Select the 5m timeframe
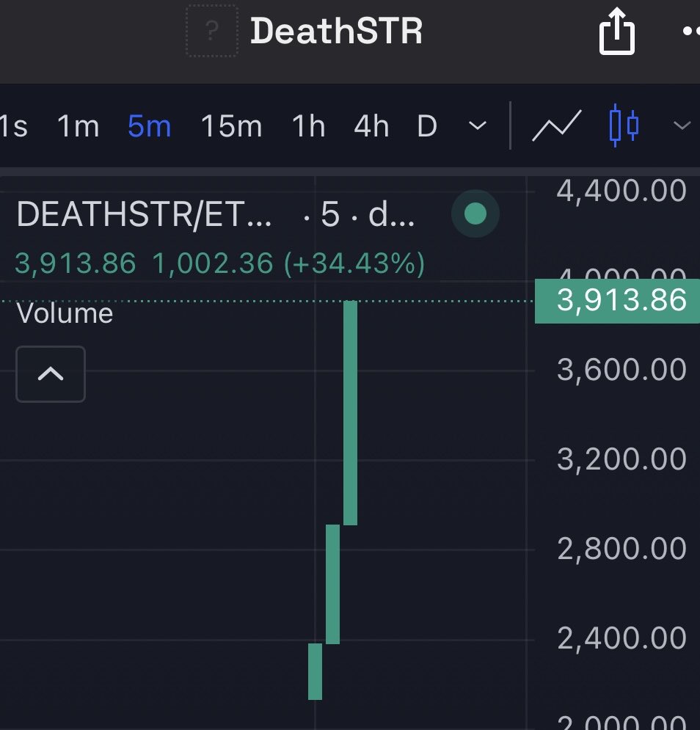The image size is (700, 730). point(150,126)
